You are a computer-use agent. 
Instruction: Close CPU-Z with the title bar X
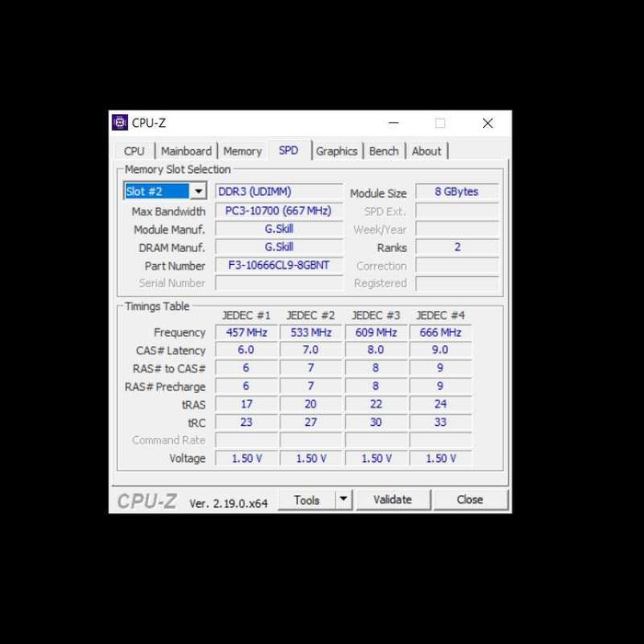coord(488,122)
